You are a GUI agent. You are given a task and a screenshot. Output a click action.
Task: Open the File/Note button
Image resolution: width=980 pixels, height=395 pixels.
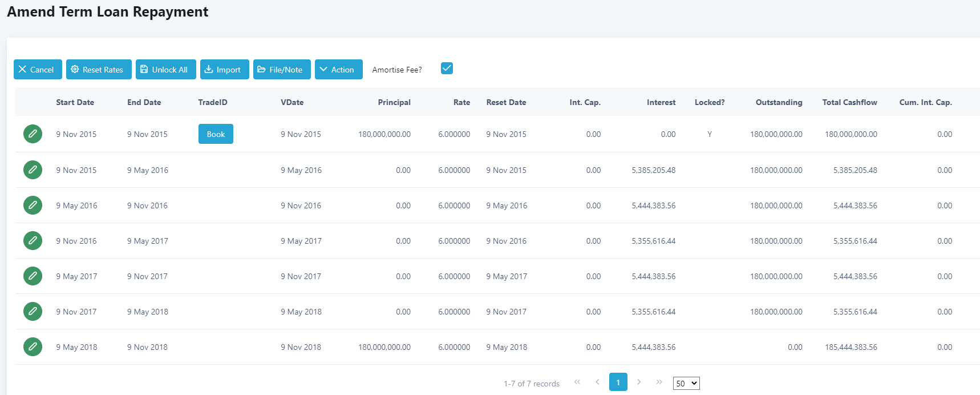[x=282, y=70]
